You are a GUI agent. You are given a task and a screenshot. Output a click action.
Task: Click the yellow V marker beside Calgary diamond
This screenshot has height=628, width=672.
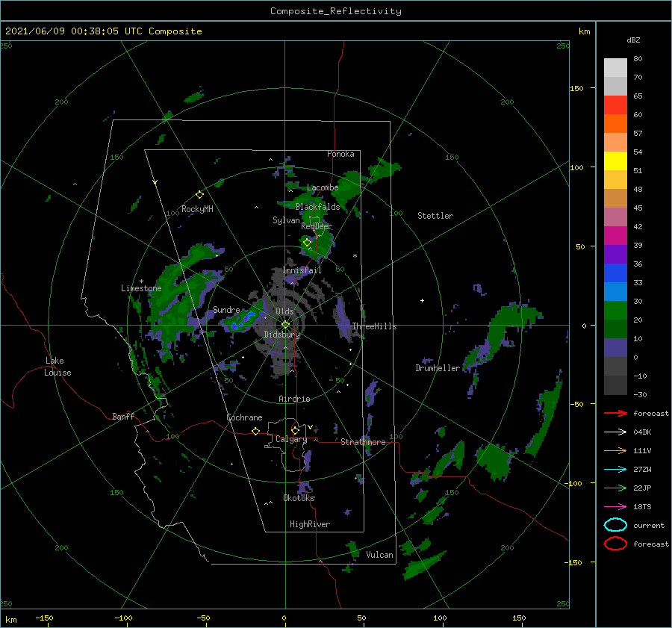point(311,427)
